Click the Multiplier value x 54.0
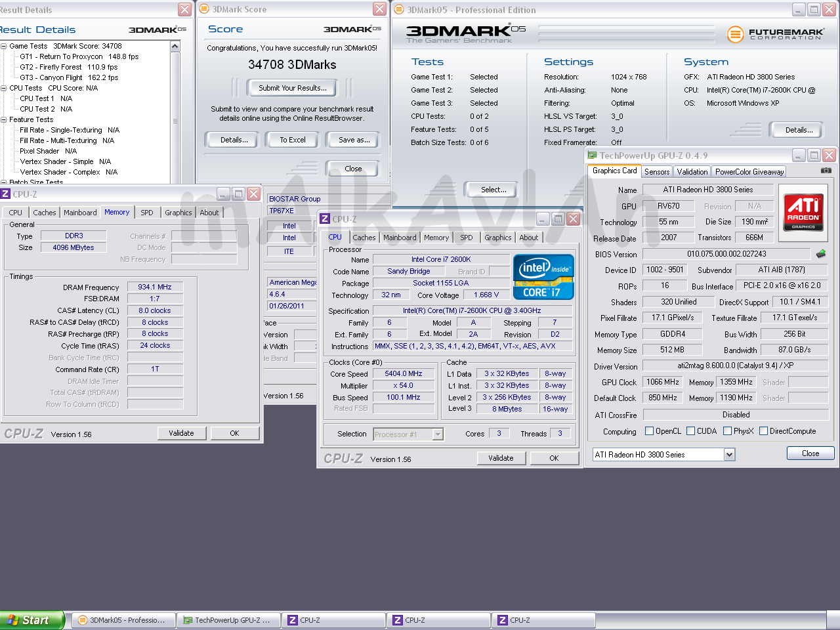Image resolution: width=840 pixels, height=630 pixels. (x=404, y=385)
